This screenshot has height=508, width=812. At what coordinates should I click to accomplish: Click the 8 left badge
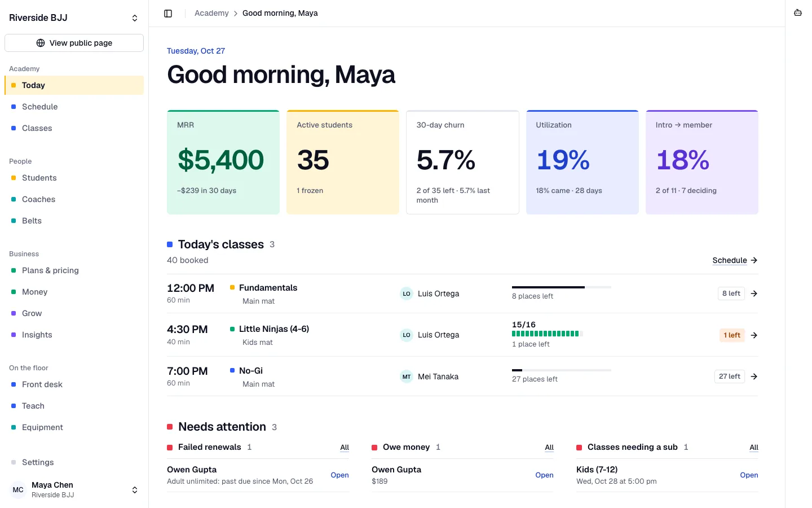click(x=731, y=294)
